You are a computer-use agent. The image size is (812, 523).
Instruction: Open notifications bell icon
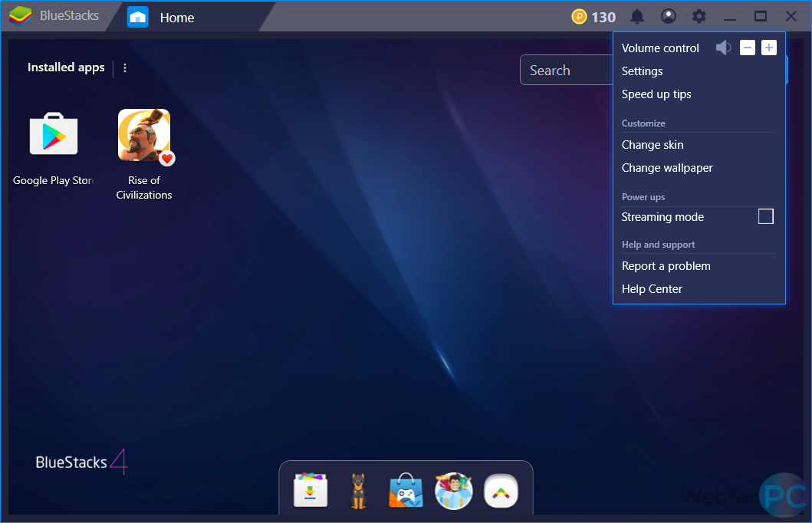click(x=637, y=17)
